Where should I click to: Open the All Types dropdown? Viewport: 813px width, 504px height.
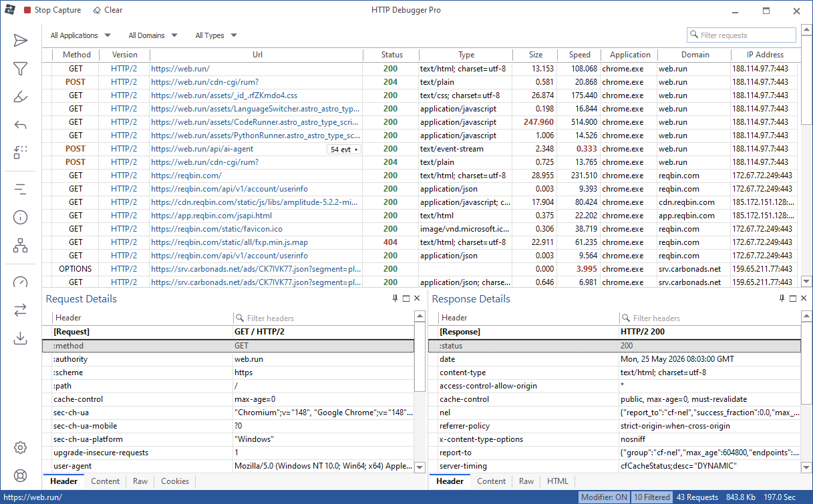[216, 35]
